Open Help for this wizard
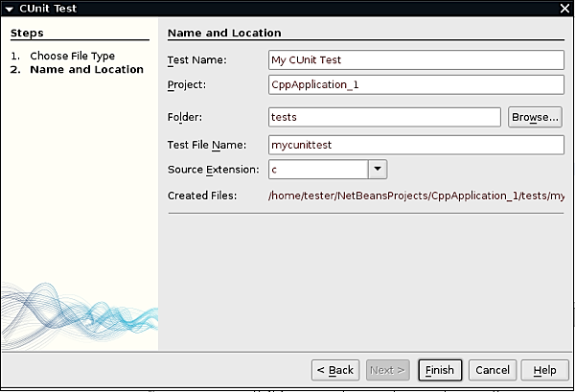This screenshot has height=392, width=575. [544, 370]
